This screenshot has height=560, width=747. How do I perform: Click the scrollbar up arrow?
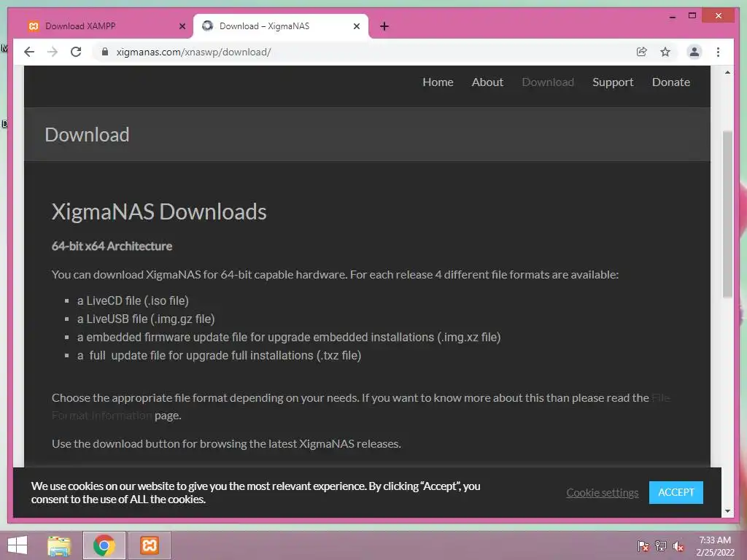[727, 72]
